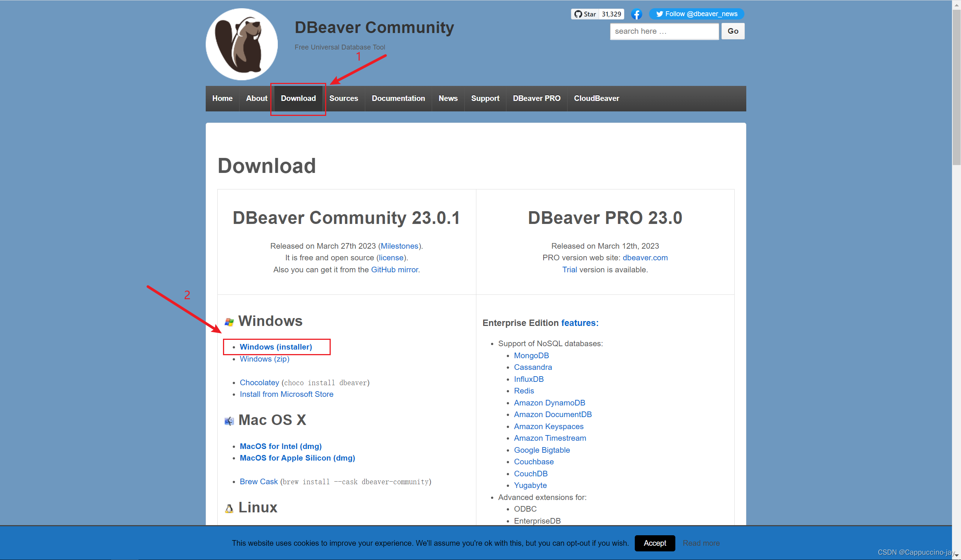Open the dbeaver.com link
The image size is (961, 560).
click(645, 258)
